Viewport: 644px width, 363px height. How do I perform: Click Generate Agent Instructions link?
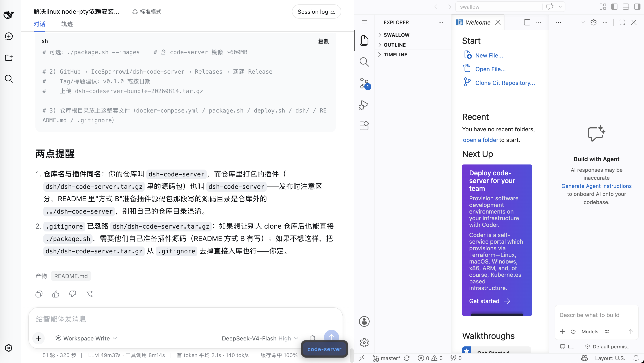pos(596,186)
